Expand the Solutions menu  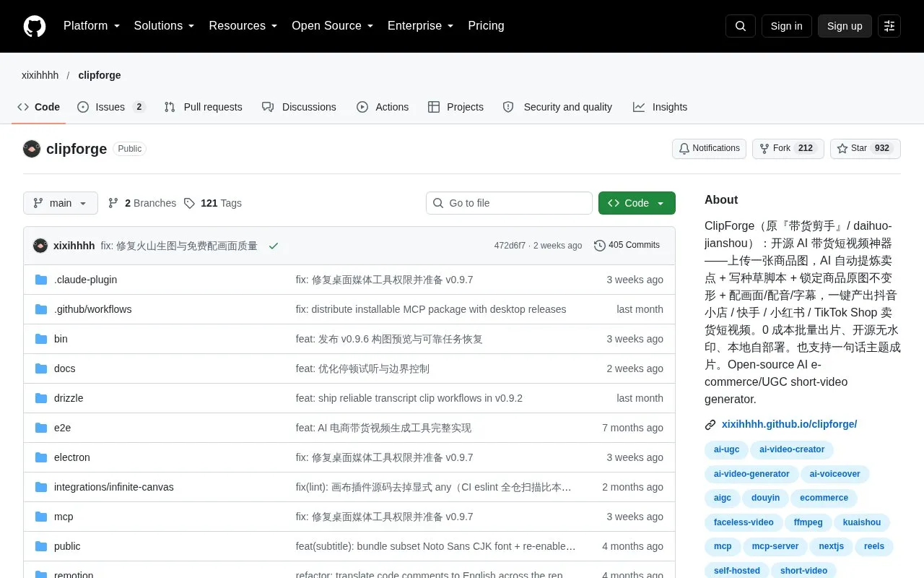point(165,26)
